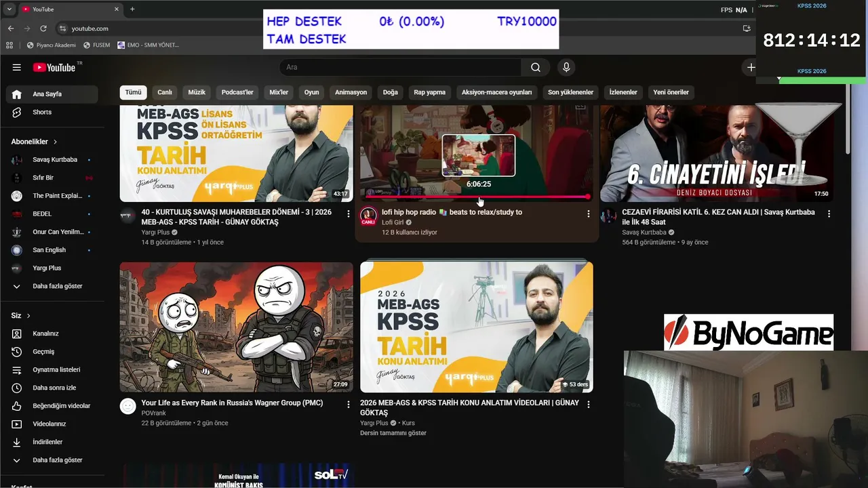Open The Paint Explainer subscription

pos(52,196)
